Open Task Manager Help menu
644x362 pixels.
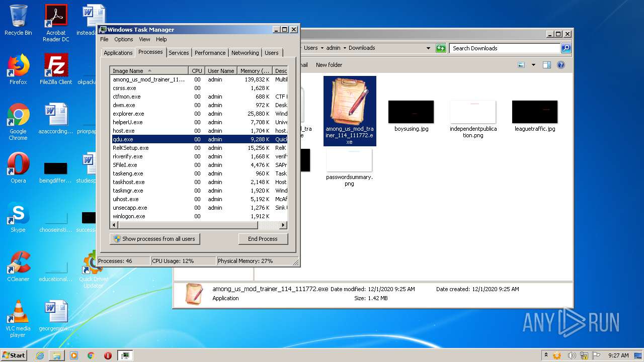click(161, 39)
